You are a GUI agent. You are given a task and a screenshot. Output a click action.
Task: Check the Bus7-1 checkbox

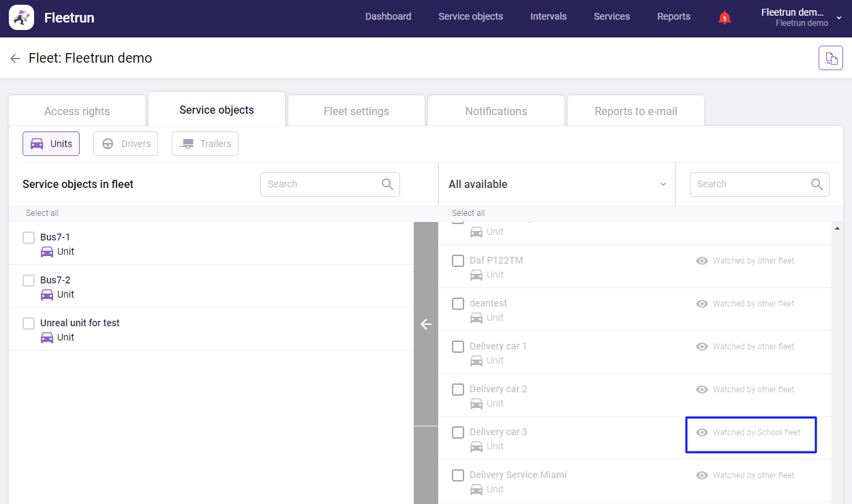click(29, 237)
